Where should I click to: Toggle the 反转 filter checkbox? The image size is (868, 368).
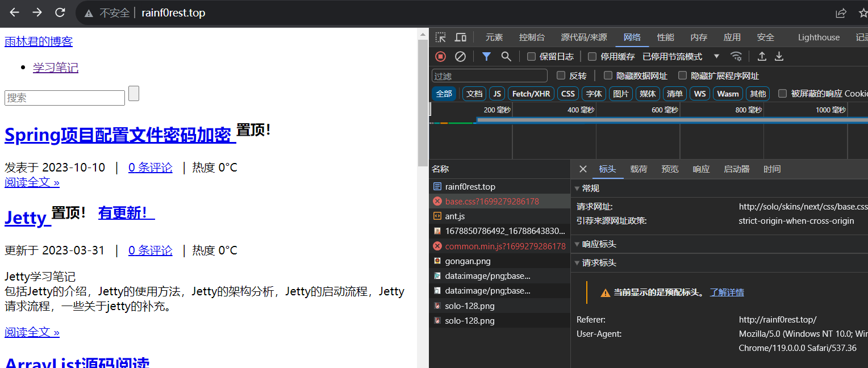561,76
